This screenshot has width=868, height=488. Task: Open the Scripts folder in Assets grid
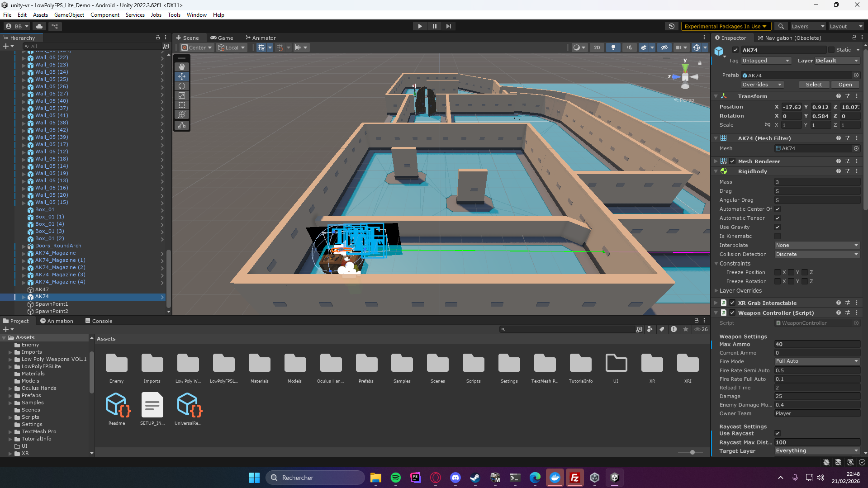tap(473, 368)
